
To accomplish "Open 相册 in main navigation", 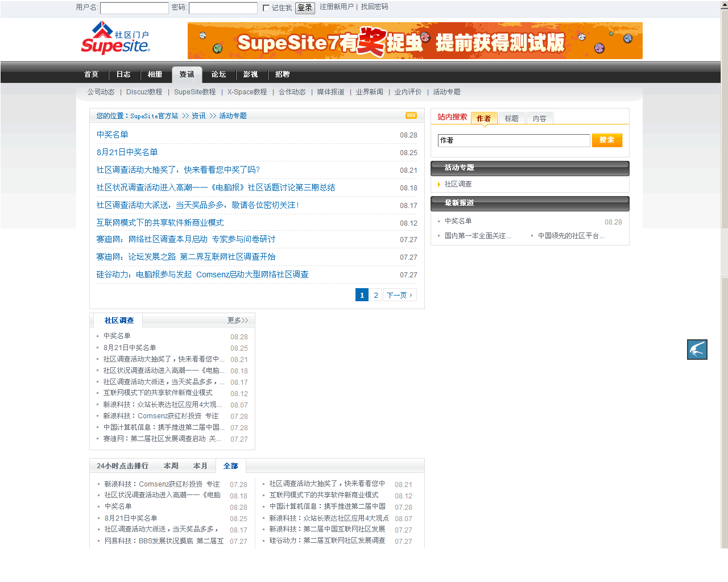I will (155, 74).
